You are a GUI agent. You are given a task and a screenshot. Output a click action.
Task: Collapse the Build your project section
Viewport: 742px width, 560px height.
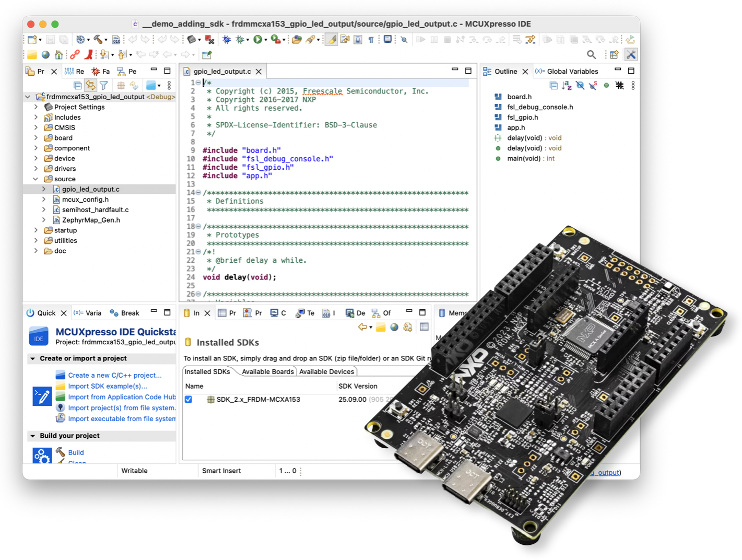tap(33, 436)
